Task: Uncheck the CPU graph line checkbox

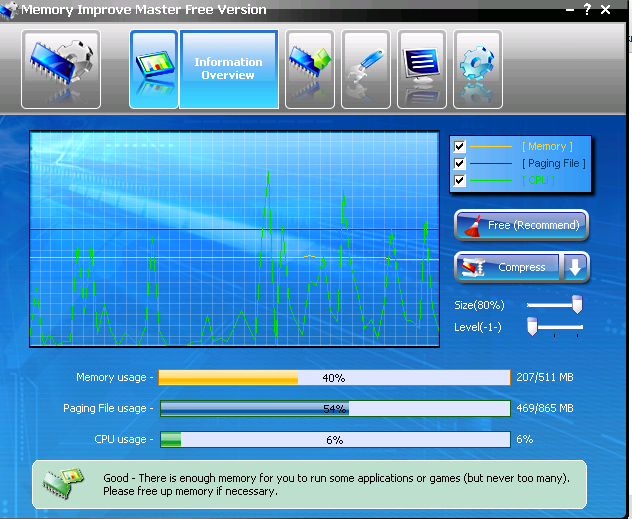Action: [459, 180]
